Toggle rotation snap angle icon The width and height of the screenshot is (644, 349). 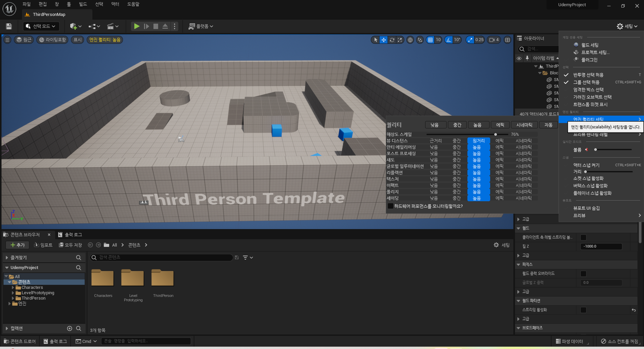click(x=449, y=40)
